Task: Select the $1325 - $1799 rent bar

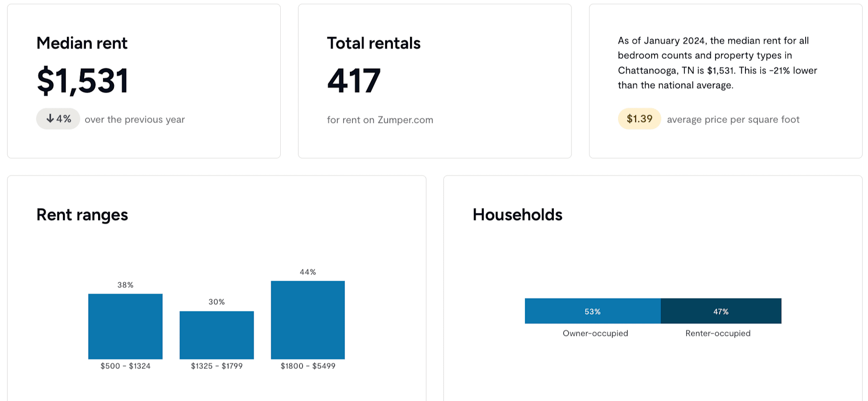Action: pos(217,335)
